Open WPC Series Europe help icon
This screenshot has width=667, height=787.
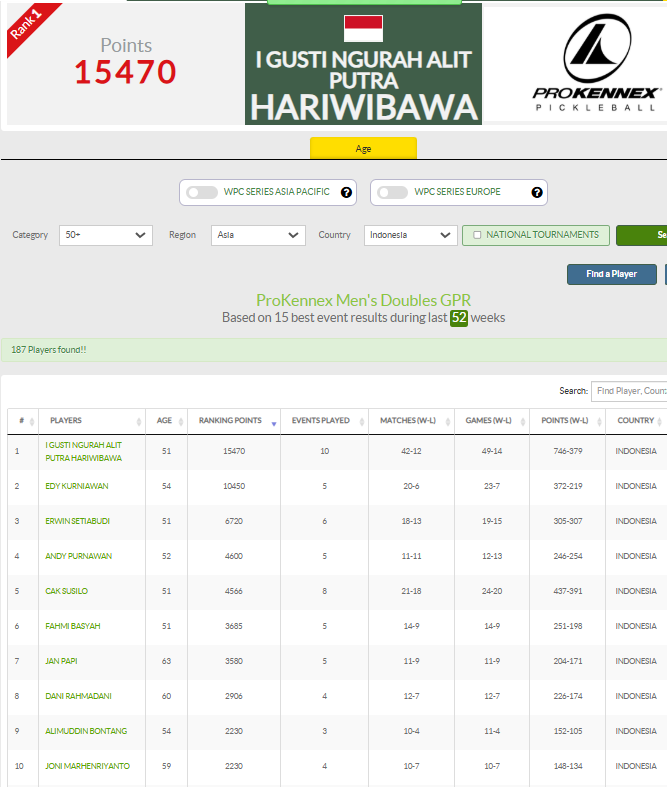537,192
